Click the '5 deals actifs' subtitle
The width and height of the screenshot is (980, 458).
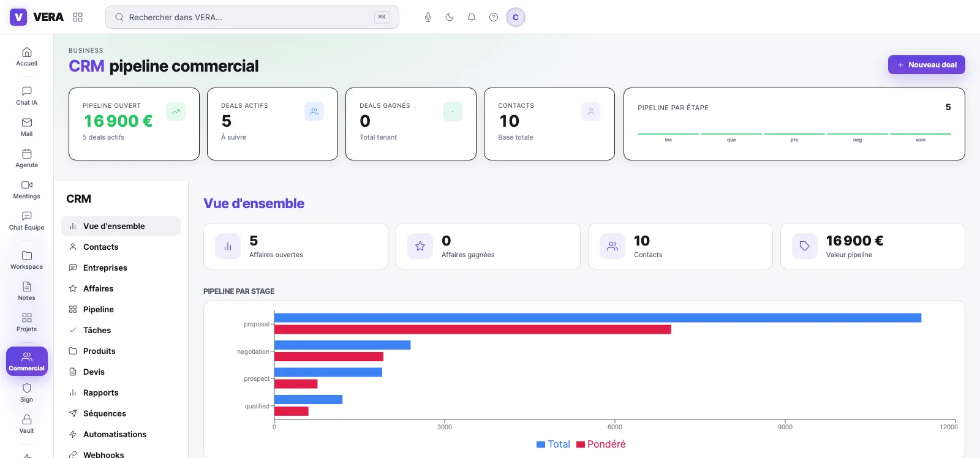[104, 137]
